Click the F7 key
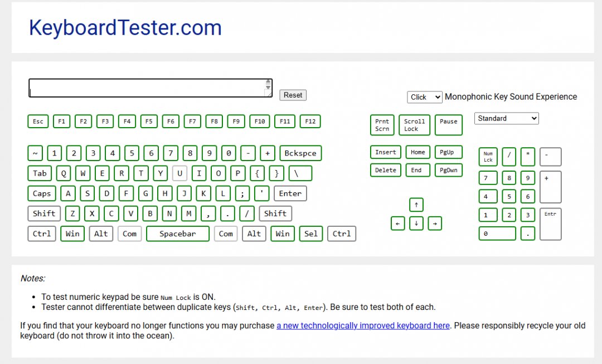602x364 pixels. click(x=192, y=122)
